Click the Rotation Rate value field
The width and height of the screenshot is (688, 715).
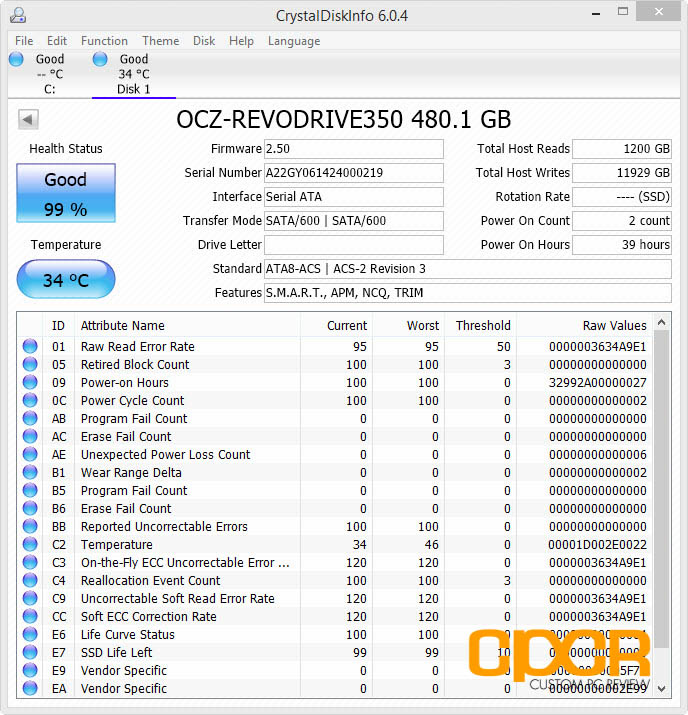click(622, 197)
